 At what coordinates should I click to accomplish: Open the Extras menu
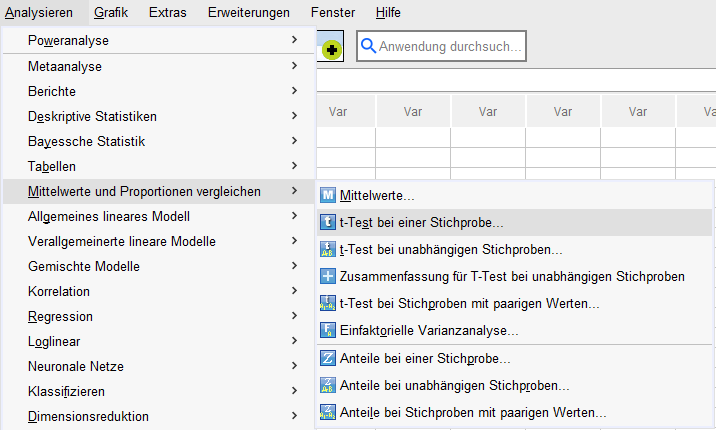(x=168, y=12)
